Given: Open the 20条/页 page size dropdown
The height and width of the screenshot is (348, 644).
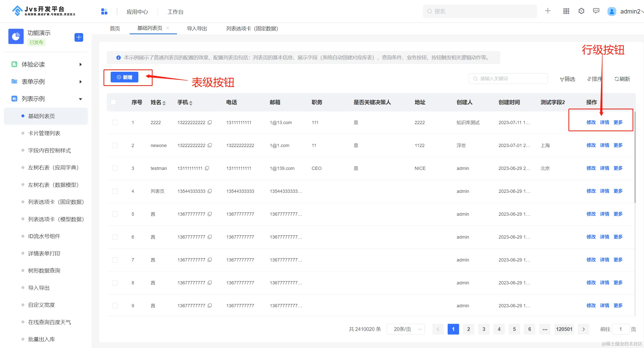Looking at the screenshot, I should tap(405, 329).
